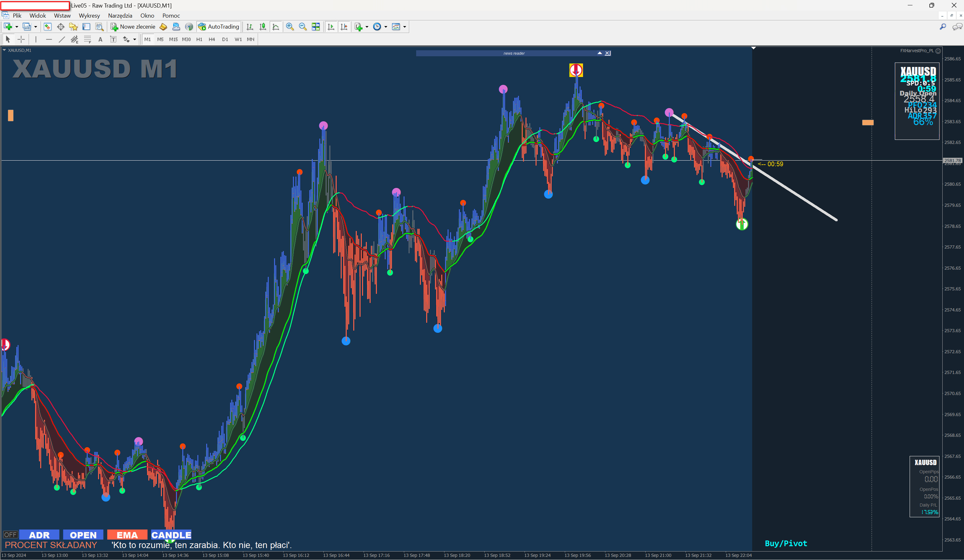Expand the periodicity clock dropdown arrow

[x=386, y=27]
